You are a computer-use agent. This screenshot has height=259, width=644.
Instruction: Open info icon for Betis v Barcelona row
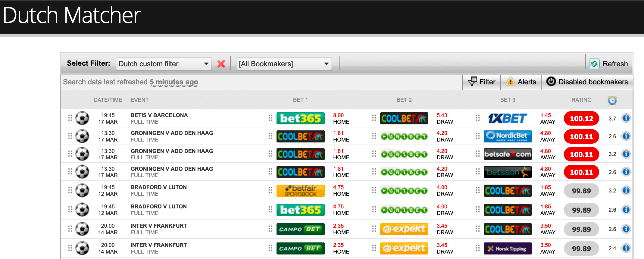[x=626, y=118]
